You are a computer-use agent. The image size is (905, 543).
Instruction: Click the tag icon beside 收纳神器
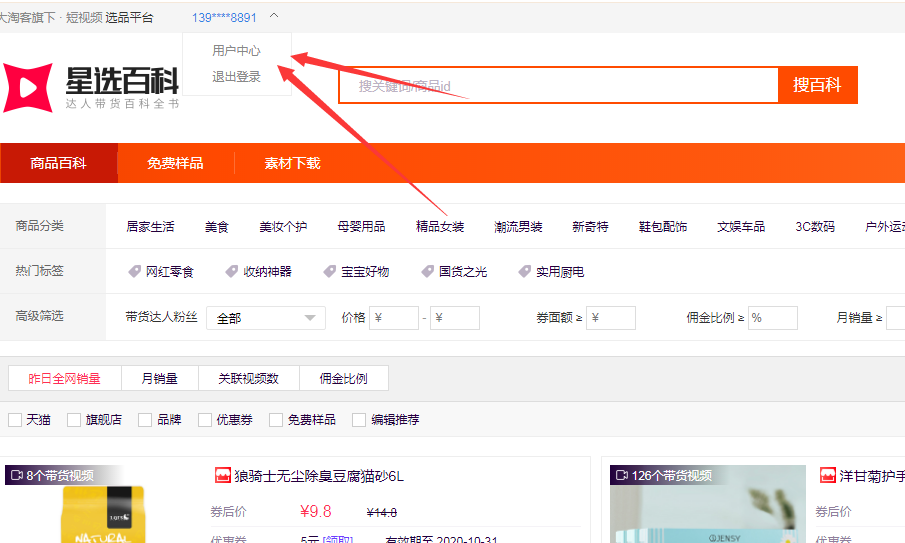click(231, 272)
